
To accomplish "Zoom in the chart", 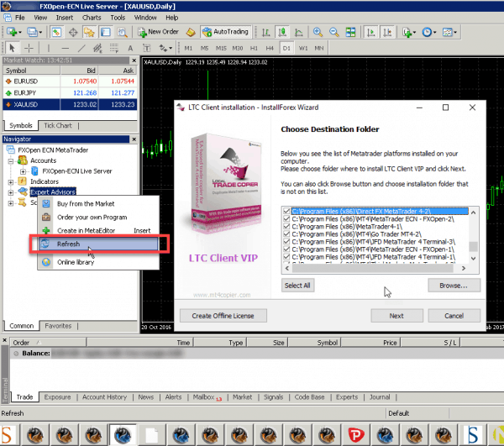I will 318,32.
